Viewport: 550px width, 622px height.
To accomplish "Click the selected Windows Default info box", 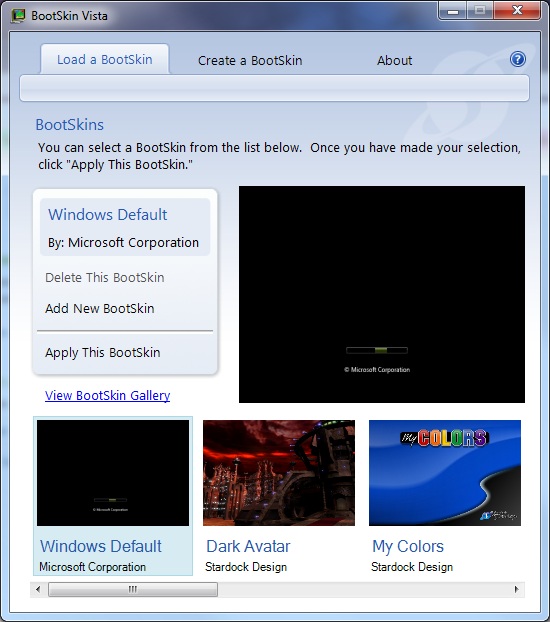I will 125,227.
